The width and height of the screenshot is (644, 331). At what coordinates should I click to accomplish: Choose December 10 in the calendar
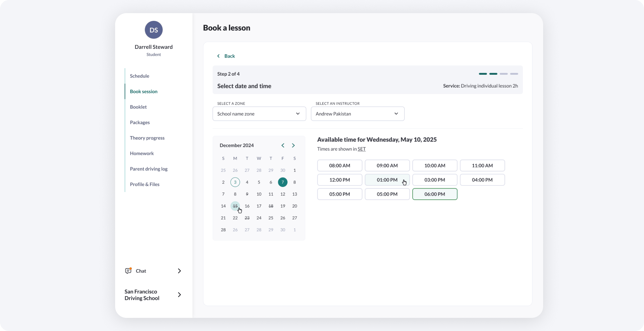259,194
